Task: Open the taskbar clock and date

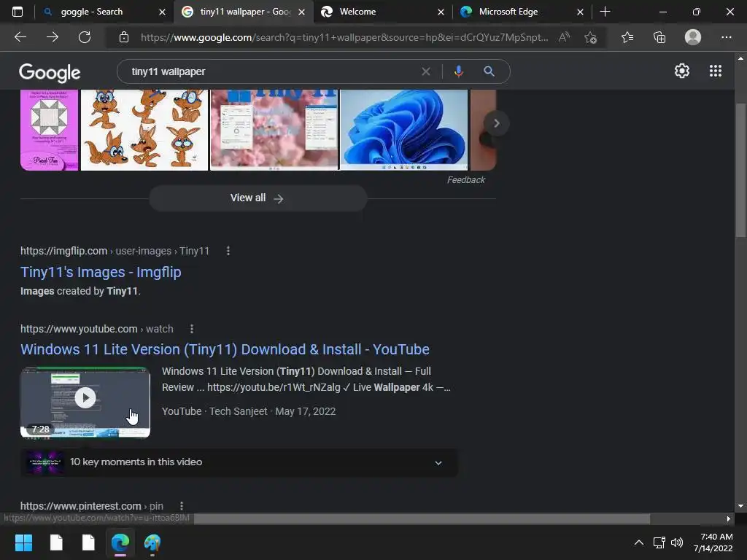Action: [713, 542]
